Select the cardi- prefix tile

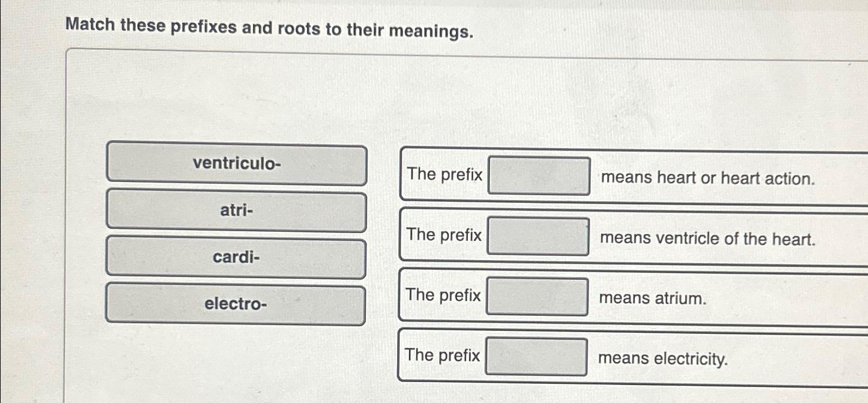236,257
